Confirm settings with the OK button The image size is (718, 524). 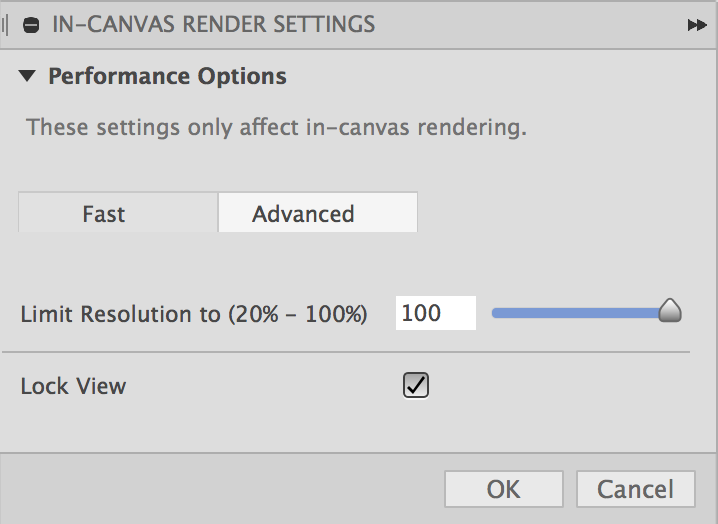pyautogui.click(x=504, y=489)
